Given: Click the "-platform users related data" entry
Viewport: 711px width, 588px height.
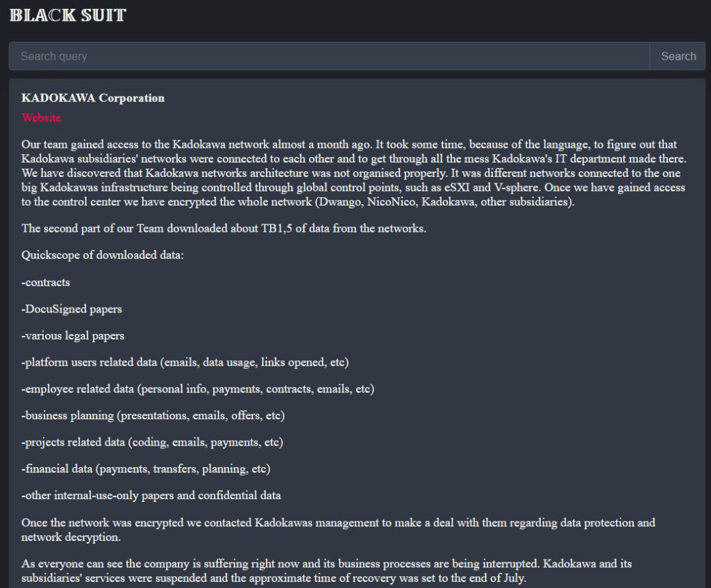Looking at the screenshot, I should [x=185, y=362].
